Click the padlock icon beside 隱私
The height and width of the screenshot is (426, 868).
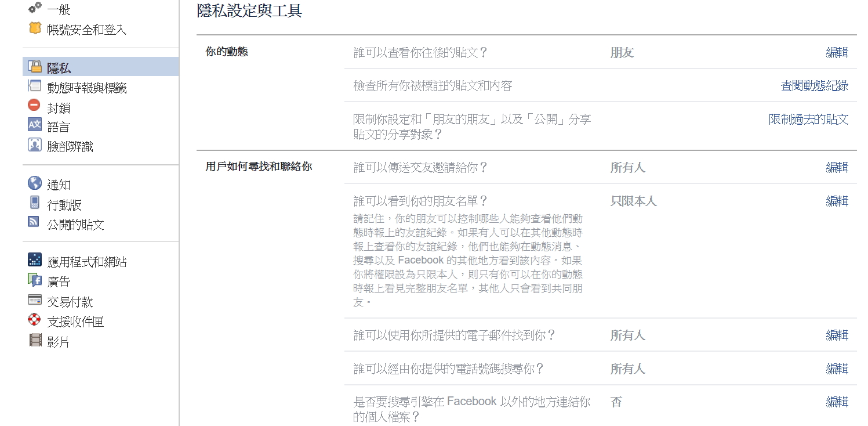coord(35,67)
